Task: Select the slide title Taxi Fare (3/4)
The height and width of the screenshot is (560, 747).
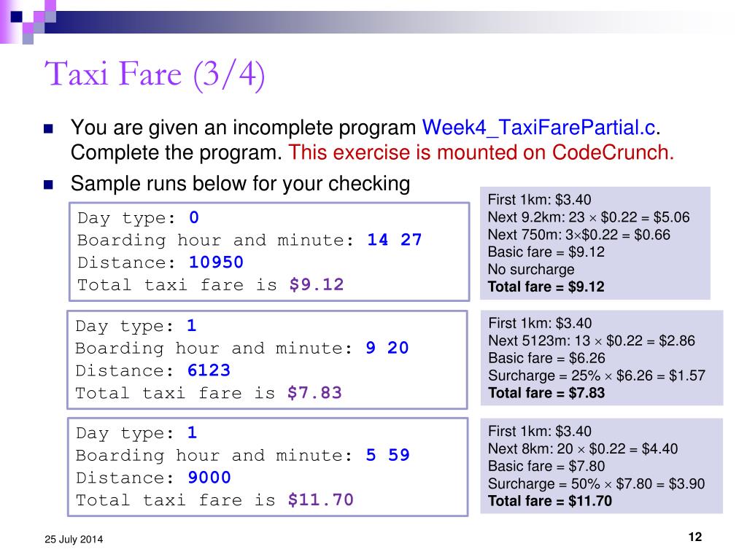Action: 155,75
